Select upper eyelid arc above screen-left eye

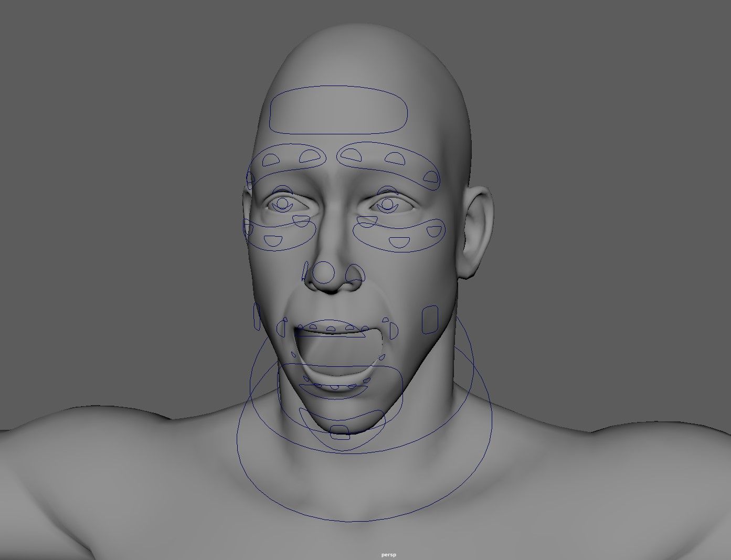[283, 191]
